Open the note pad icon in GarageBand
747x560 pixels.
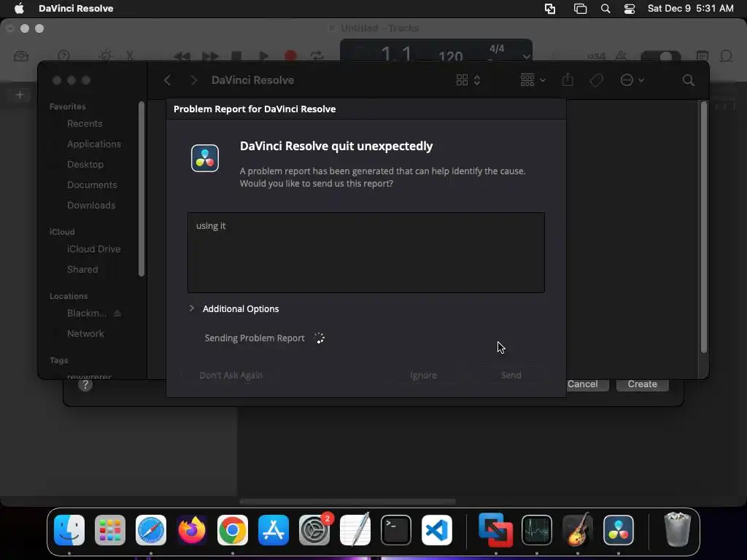703,56
